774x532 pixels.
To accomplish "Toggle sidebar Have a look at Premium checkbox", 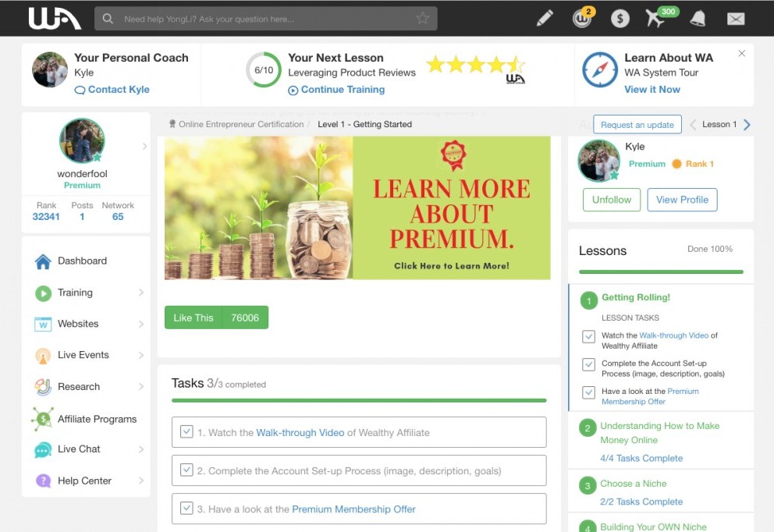I will point(588,392).
